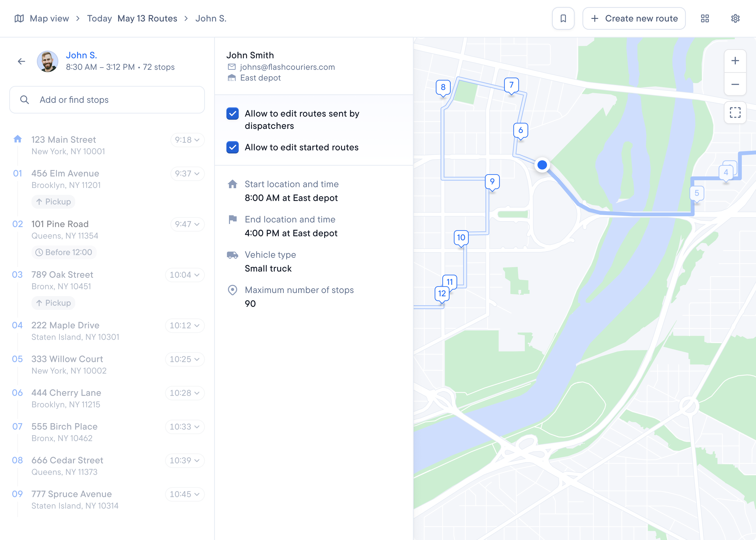The image size is (756, 540).
Task: Click Before 12:00 tag on Pine Road
Action: click(x=64, y=252)
